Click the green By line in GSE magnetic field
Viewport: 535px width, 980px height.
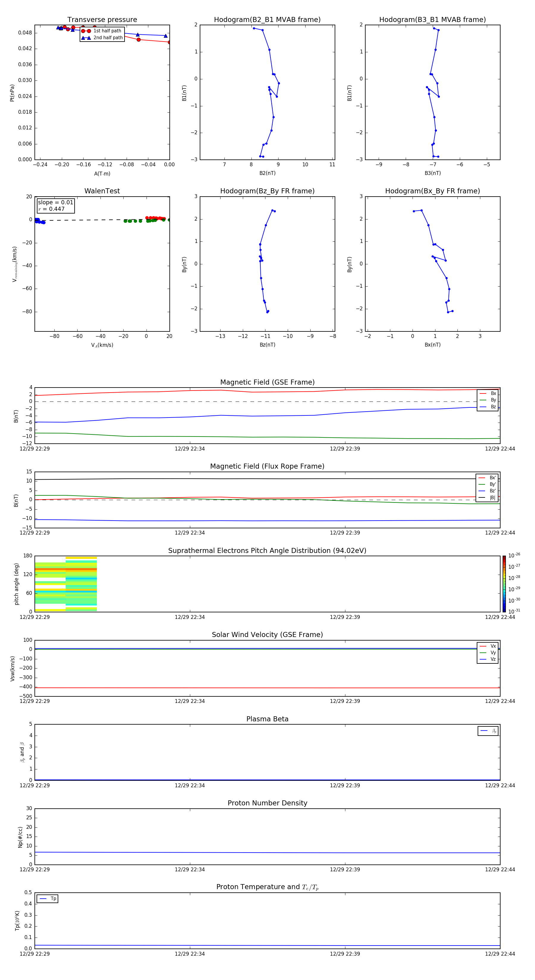pos(267,437)
